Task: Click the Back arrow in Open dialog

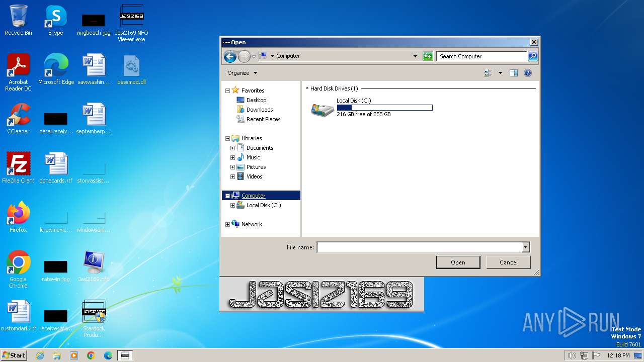Action: tap(230, 56)
